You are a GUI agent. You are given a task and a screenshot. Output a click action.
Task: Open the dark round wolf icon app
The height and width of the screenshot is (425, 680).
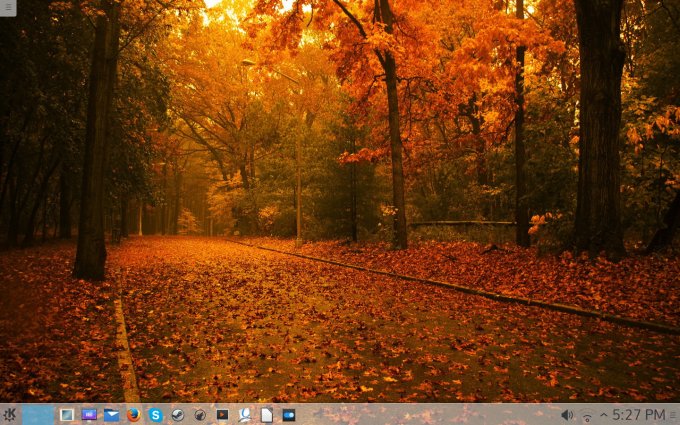[200, 415]
